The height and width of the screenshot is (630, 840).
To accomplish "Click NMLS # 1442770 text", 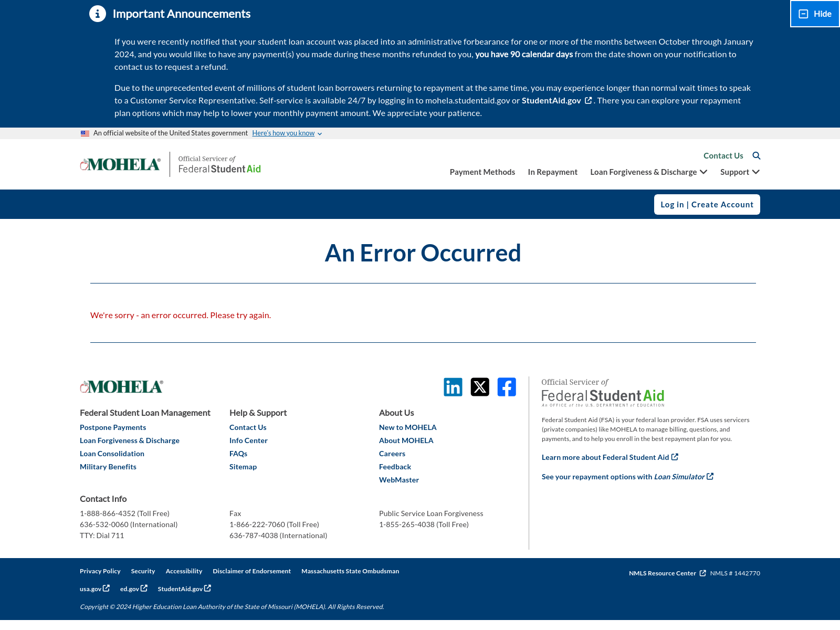I will (735, 573).
